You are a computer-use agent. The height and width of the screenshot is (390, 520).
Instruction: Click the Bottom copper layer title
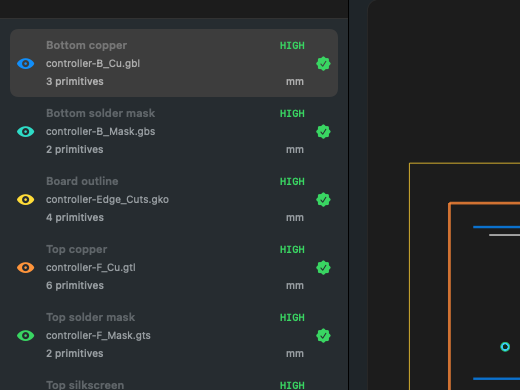86,45
